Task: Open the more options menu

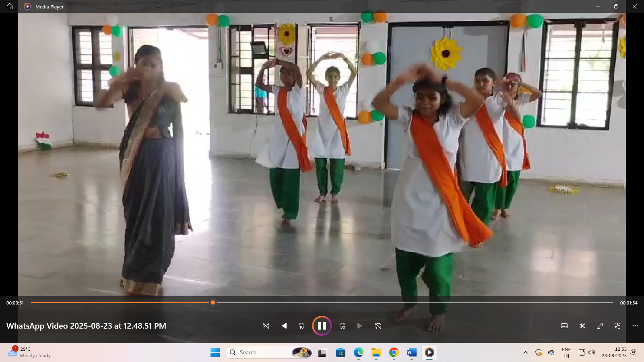Action: (x=635, y=326)
